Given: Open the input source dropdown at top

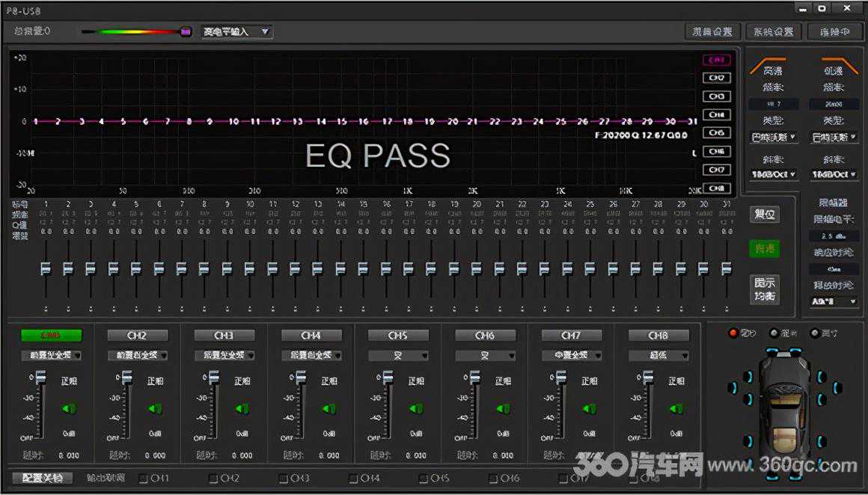Looking at the screenshot, I should [236, 31].
